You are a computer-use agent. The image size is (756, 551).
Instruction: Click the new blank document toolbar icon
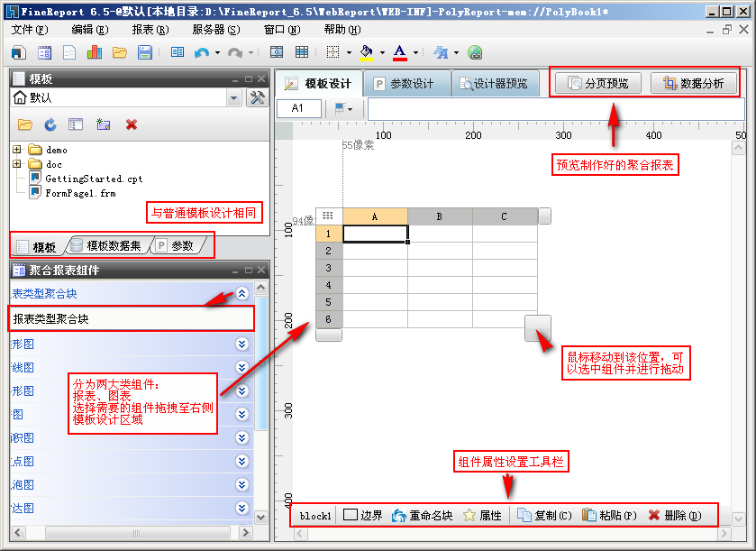tap(69, 52)
